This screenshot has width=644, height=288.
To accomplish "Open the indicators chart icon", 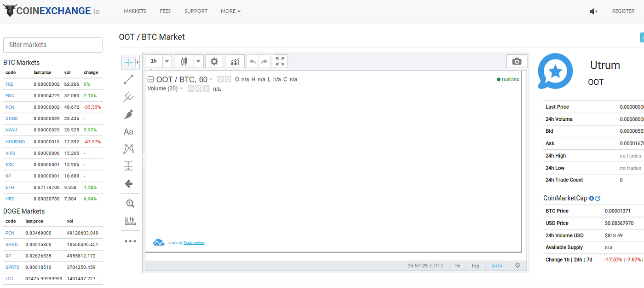I will pos(235,61).
